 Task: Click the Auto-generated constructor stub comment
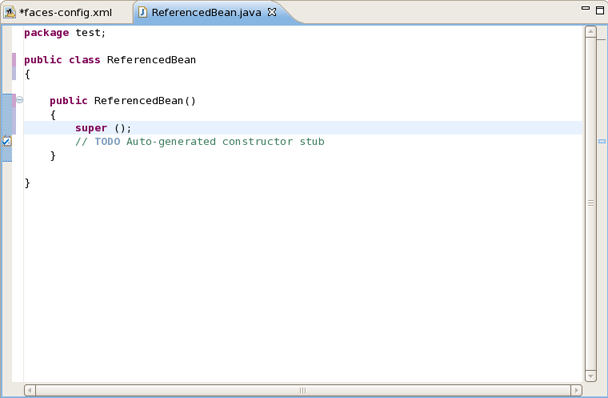[x=225, y=142]
